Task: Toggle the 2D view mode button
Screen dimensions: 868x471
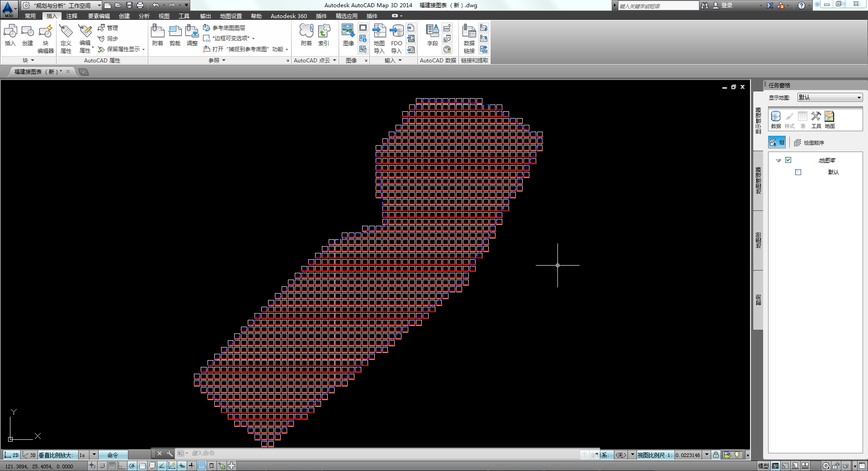Action: tap(12, 455)
